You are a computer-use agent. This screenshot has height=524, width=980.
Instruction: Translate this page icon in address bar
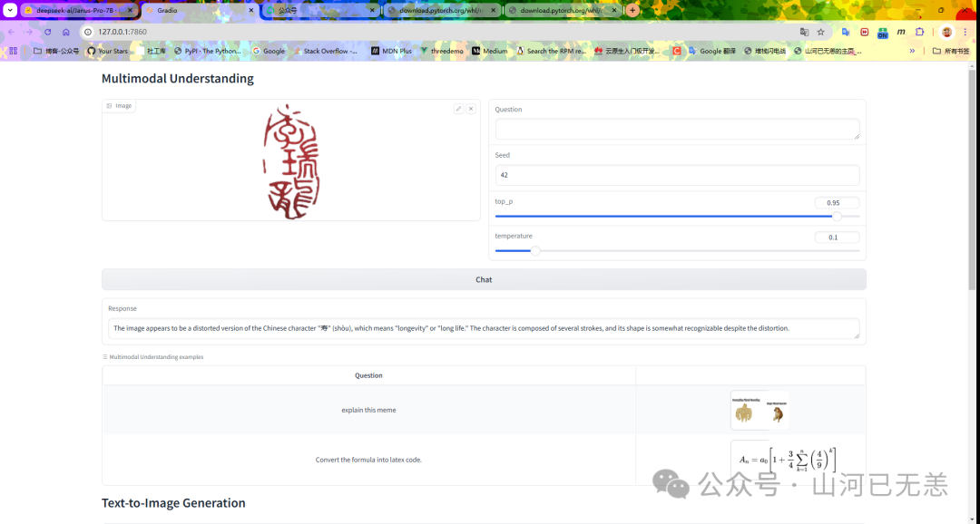[804, 32]
